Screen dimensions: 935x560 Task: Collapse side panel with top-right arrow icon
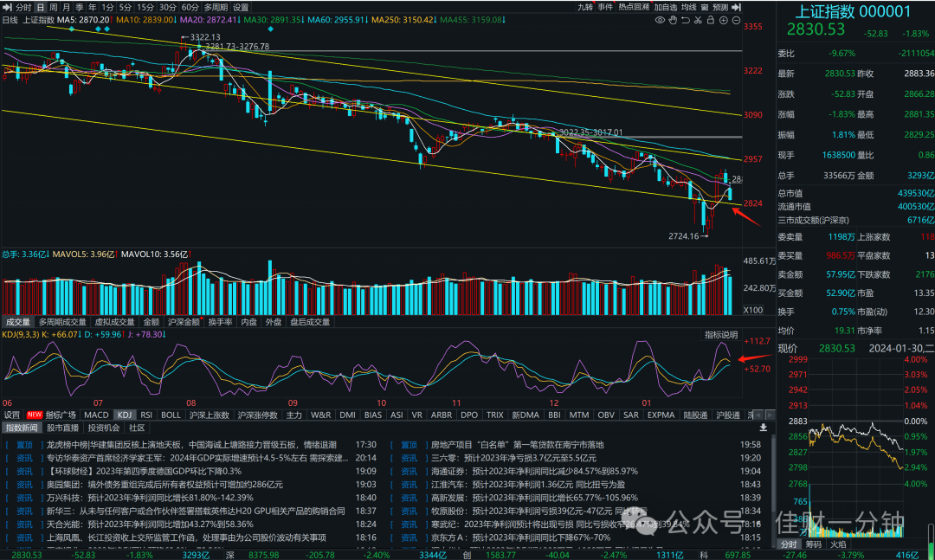pos(737,7)
